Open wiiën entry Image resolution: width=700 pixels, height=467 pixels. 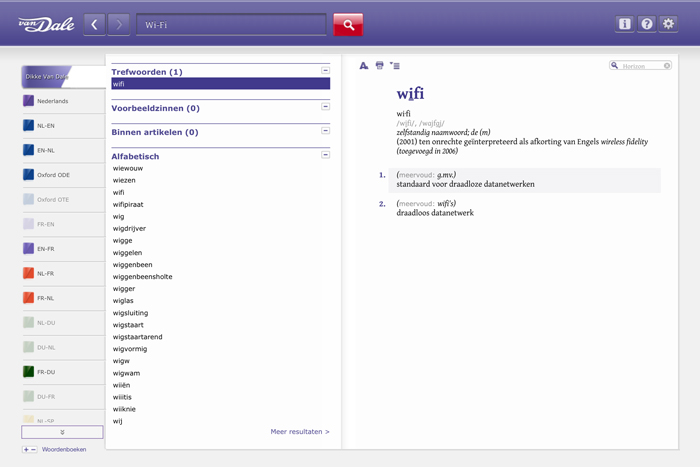(121, 385)
